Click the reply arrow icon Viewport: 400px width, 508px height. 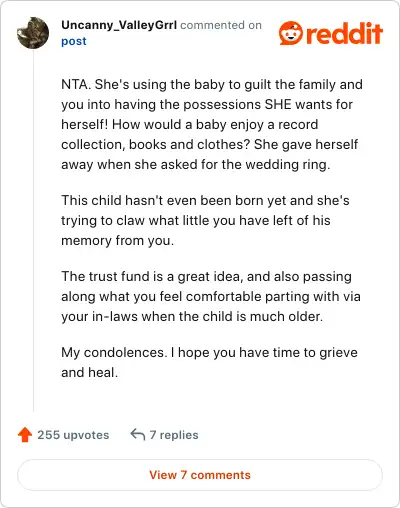(138, 434)
